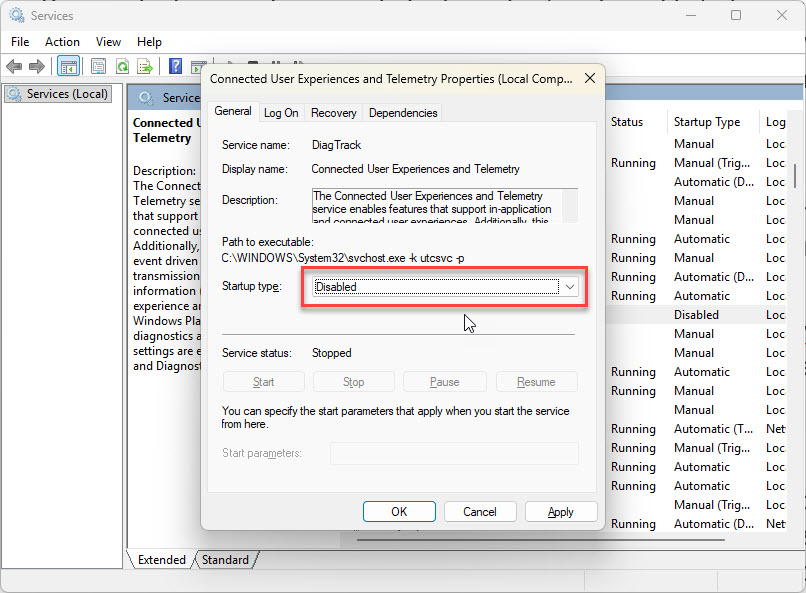Viewport: 806px width, 593px height.
Task: Click the Export List toolbar icon
Action: tap(145, 66)
